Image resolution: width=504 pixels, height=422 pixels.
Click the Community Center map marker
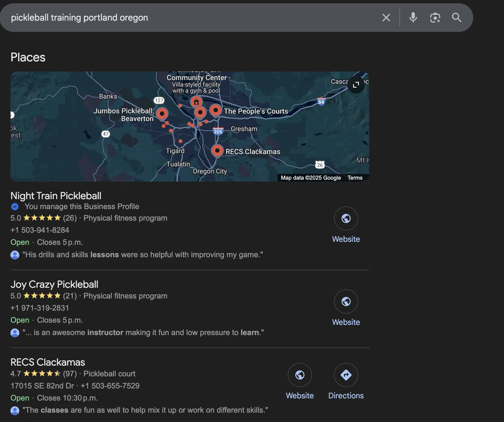coord(196,102)
